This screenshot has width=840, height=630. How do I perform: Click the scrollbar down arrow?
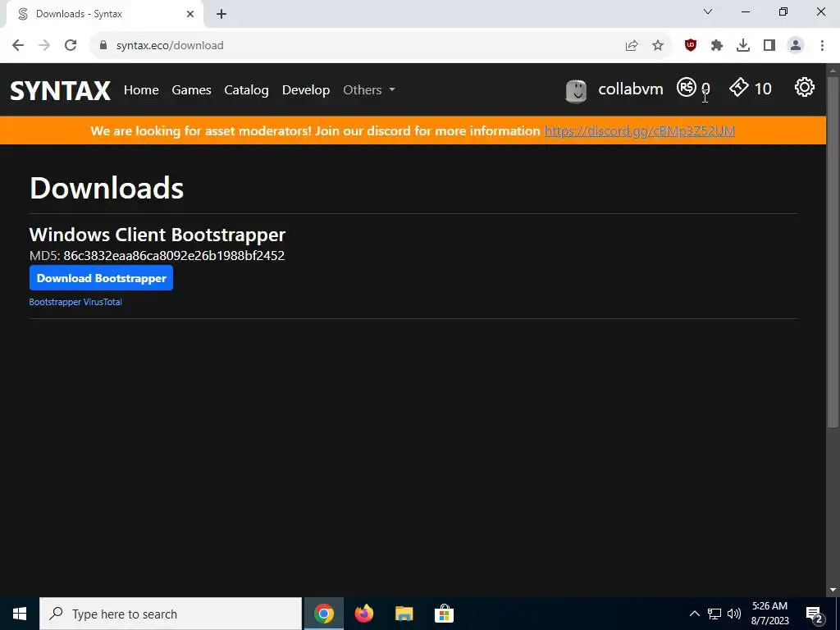coord(833,590)
